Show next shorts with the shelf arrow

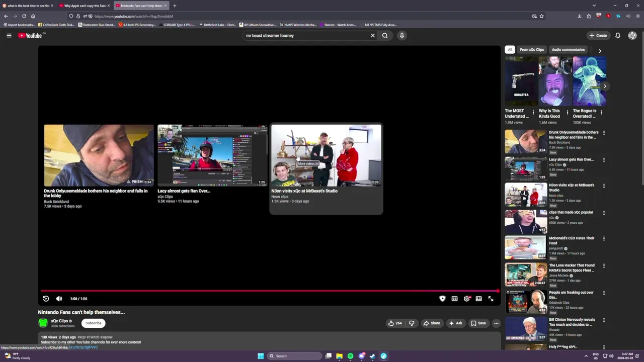tap(605, 86)
